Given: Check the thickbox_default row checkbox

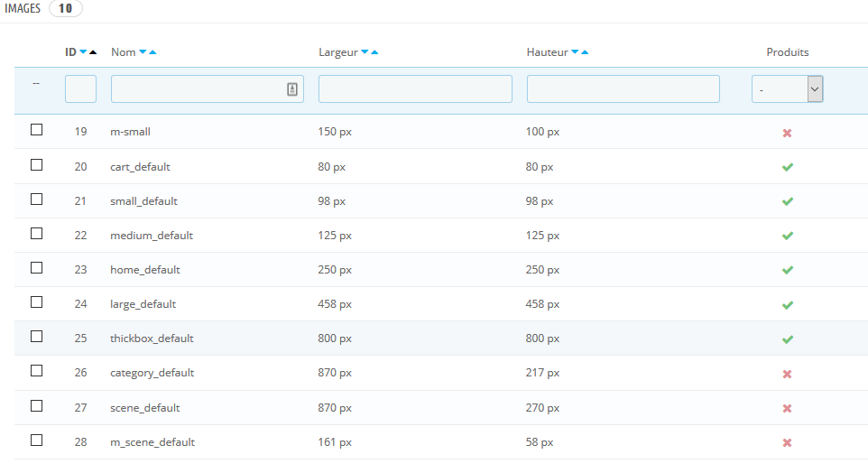Looking at the screenshot, I should pos(36,336).
